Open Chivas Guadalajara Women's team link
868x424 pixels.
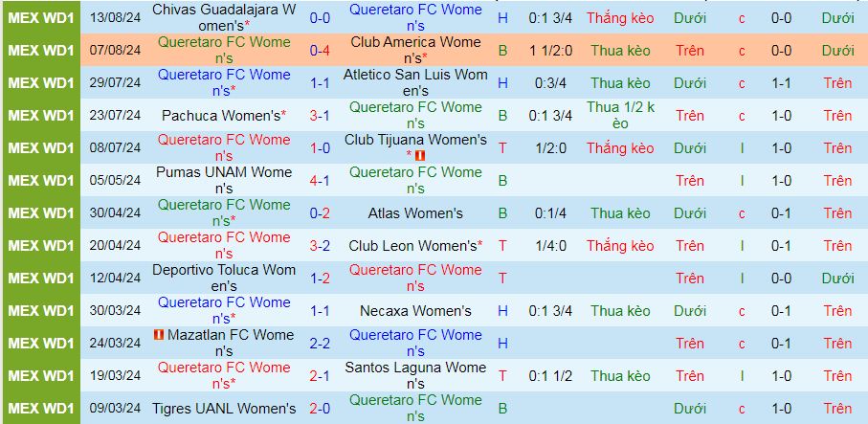click(224, 18)
